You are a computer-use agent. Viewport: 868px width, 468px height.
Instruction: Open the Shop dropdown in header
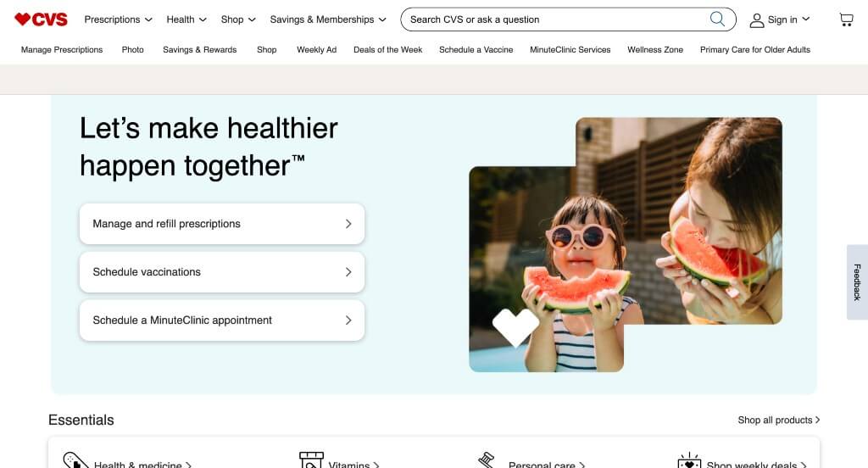tap(238, 19)
